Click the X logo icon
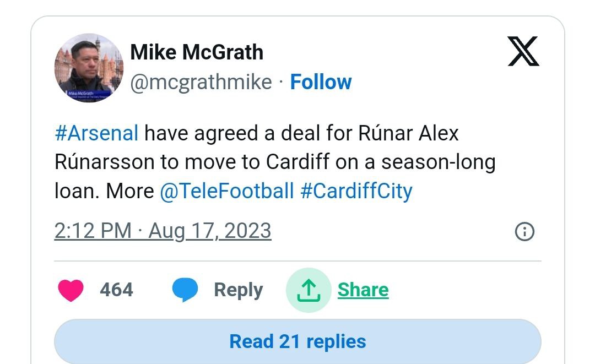Viewport: 595px width, 364px height. click(x=523, y=51)
